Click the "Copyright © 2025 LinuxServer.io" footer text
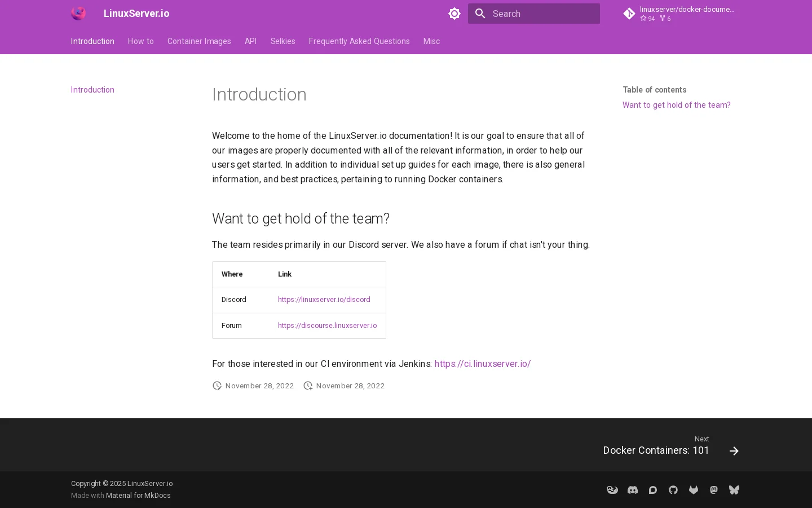This screenshot has width=812, height=508. pos(122,484)
